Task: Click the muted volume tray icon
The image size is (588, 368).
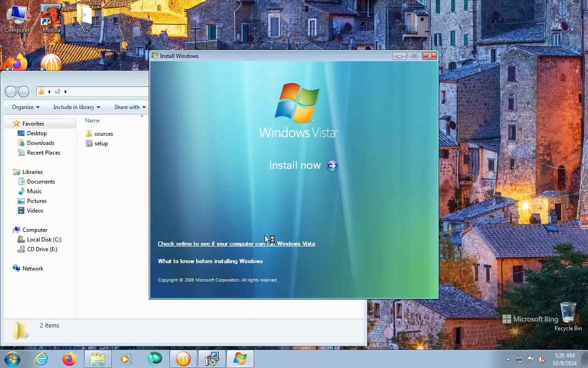Action: pos(542,359)
